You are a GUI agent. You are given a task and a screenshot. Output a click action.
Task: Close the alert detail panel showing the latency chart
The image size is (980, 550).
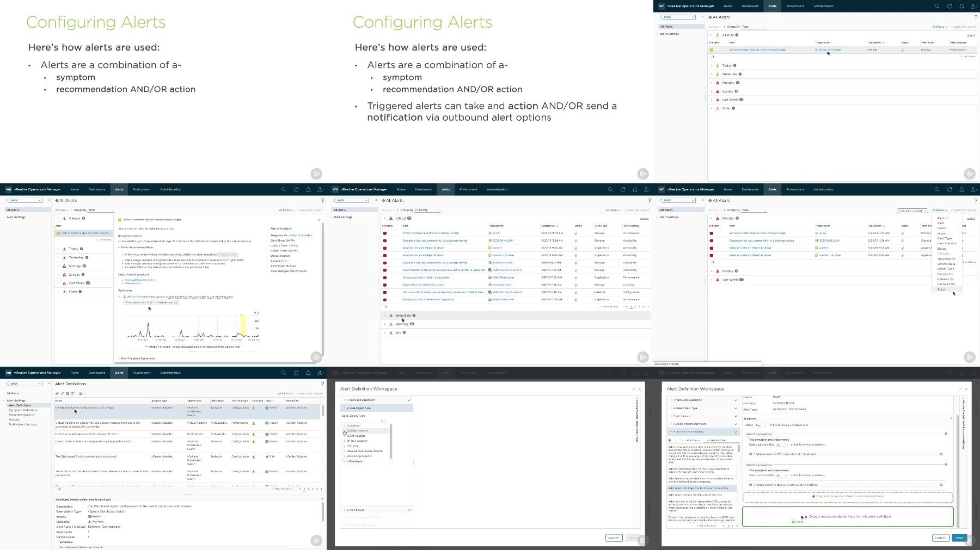point(319,220)
